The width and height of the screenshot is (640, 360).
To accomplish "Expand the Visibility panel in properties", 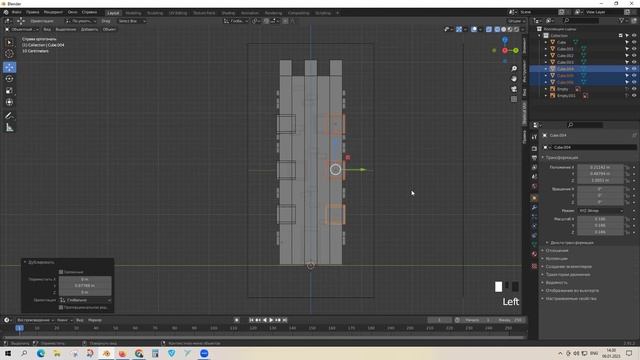I will pos(556,282).
